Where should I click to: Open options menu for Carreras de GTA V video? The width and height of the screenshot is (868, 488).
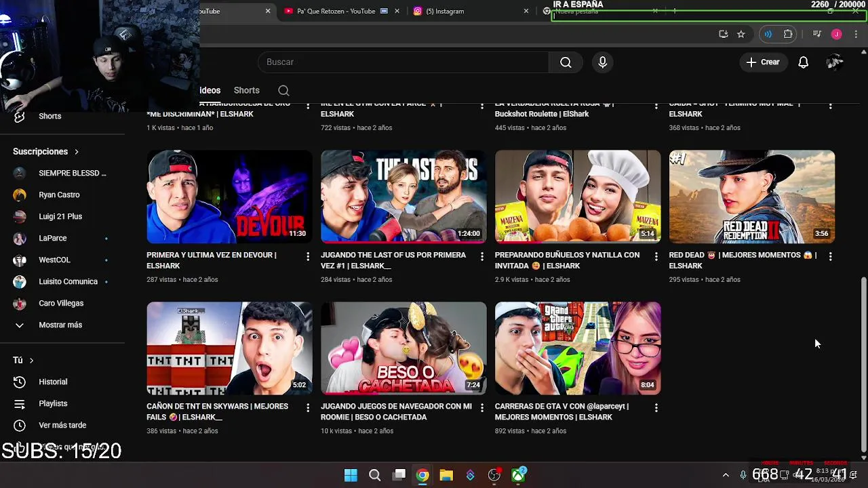[656, 407]
